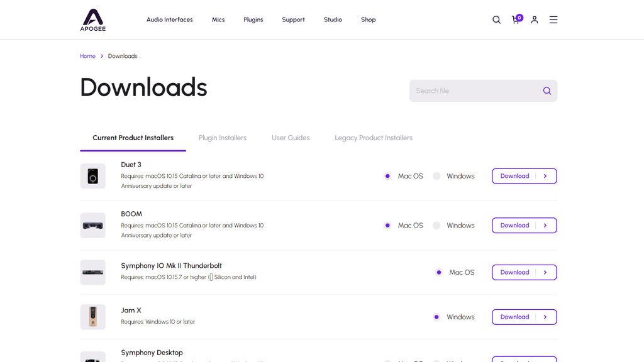Select Windows radio for BOOM
The height and width of the screenshot is (362, 644).
tap(436, 225)
